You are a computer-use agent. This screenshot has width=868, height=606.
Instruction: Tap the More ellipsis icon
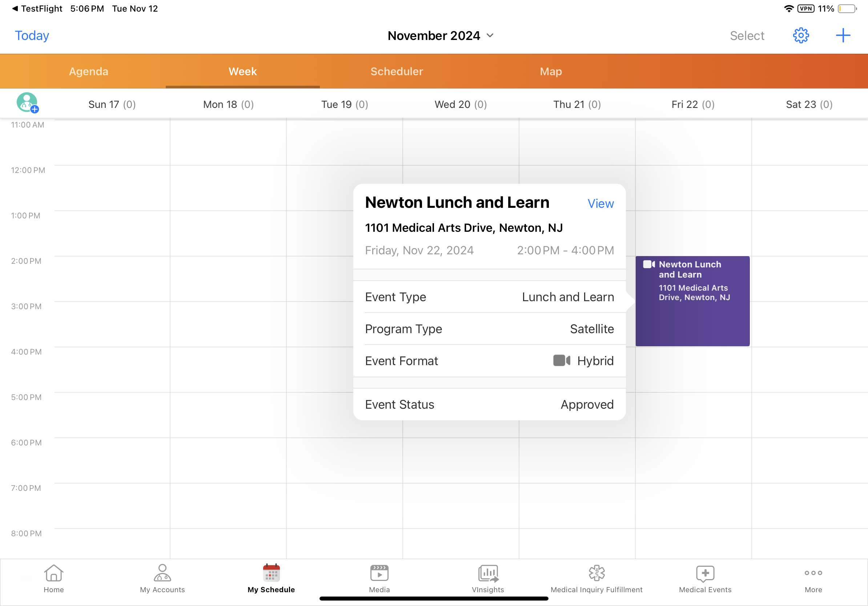pyautogui.click(x=813, y=578)
